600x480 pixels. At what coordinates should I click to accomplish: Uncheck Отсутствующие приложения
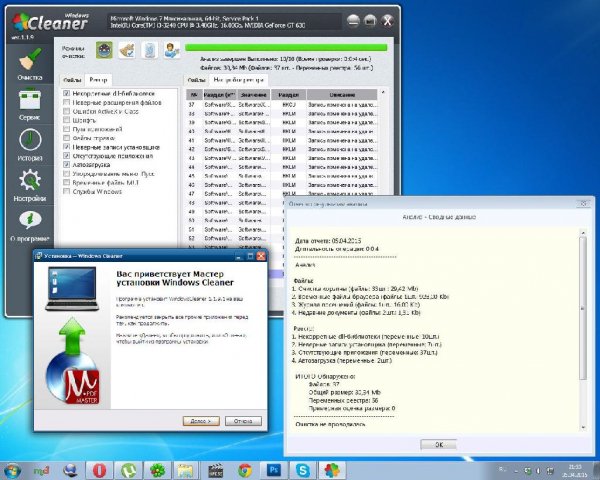[67, 156]
